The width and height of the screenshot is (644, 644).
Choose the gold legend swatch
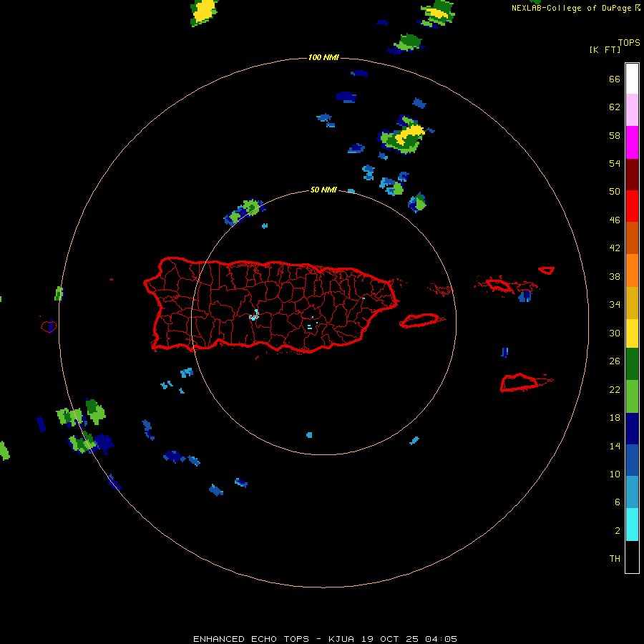(x=632, y=302)
